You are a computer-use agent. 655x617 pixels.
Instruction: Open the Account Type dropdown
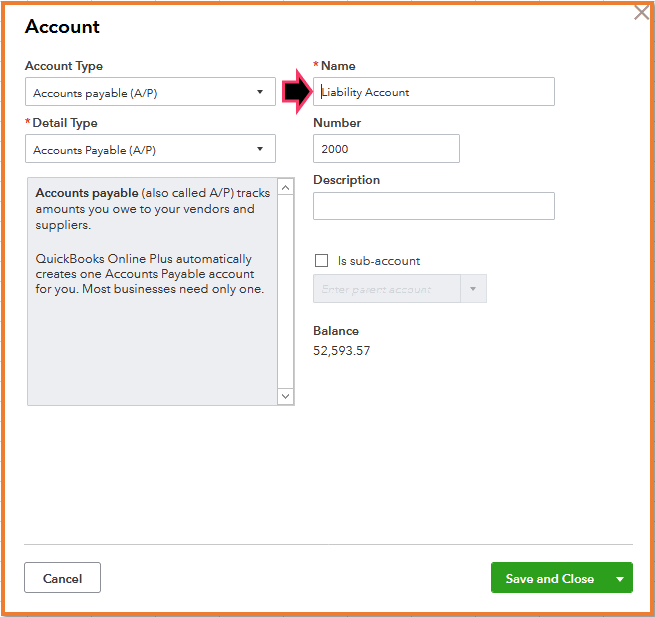pos(150,92)
